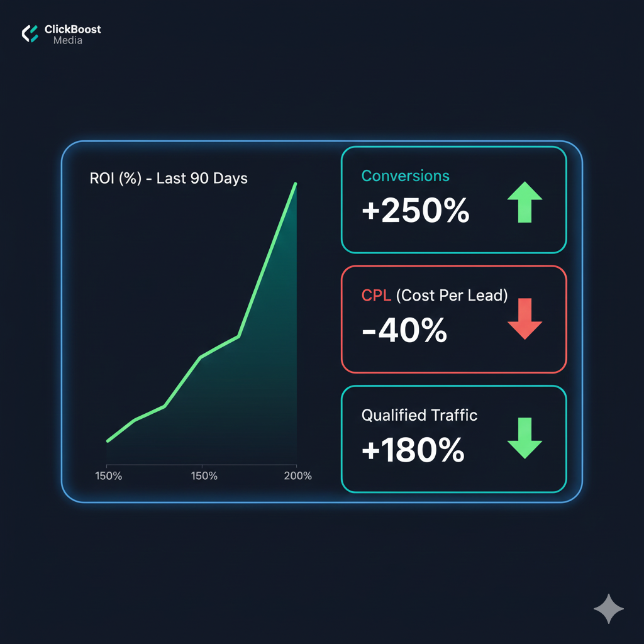Select the +180% traffic value
The image size is (644, 644).
point(413,450)
